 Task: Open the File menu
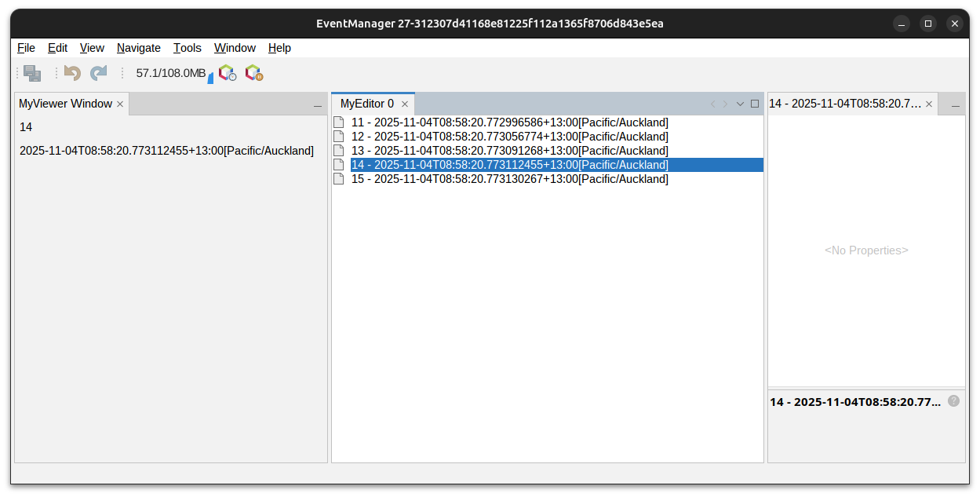click(x=26, y=48)
